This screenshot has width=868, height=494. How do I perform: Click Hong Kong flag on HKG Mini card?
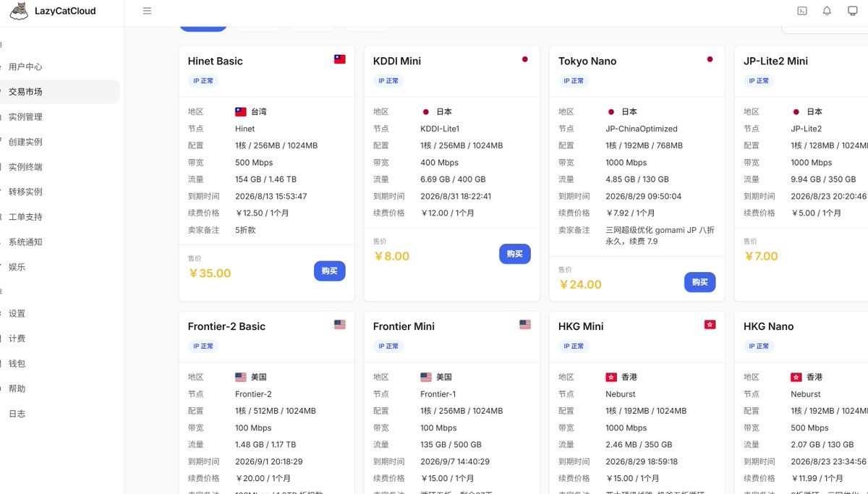(x=710, y=325)
